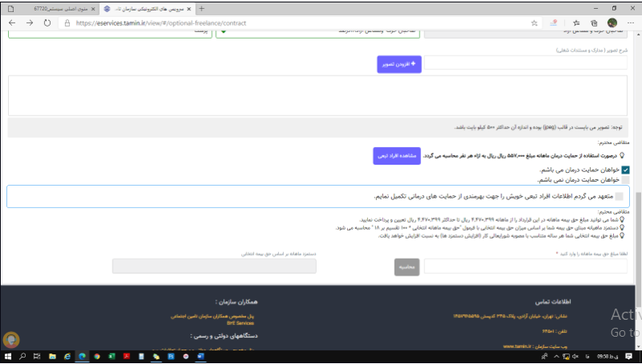This screenshot has height=364, width=642.
Task: Click the muted volume tray icon
Action: coord(575,357)
